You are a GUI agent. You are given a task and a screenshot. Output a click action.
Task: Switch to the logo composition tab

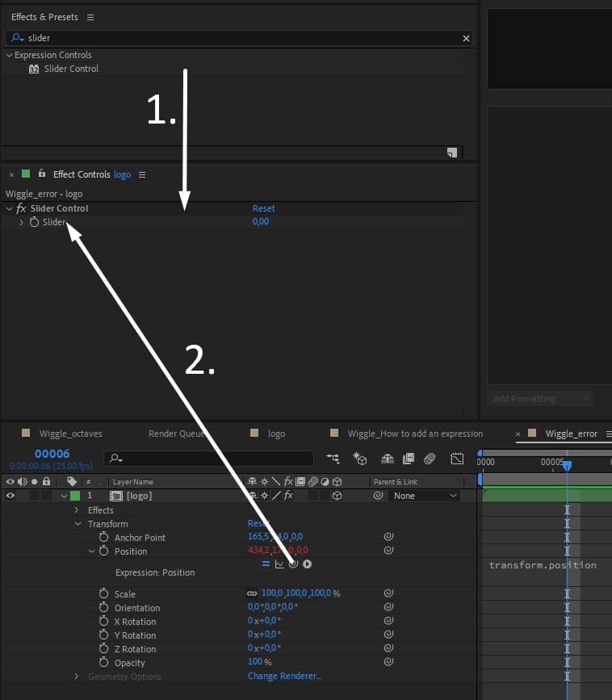coord(276,434)
